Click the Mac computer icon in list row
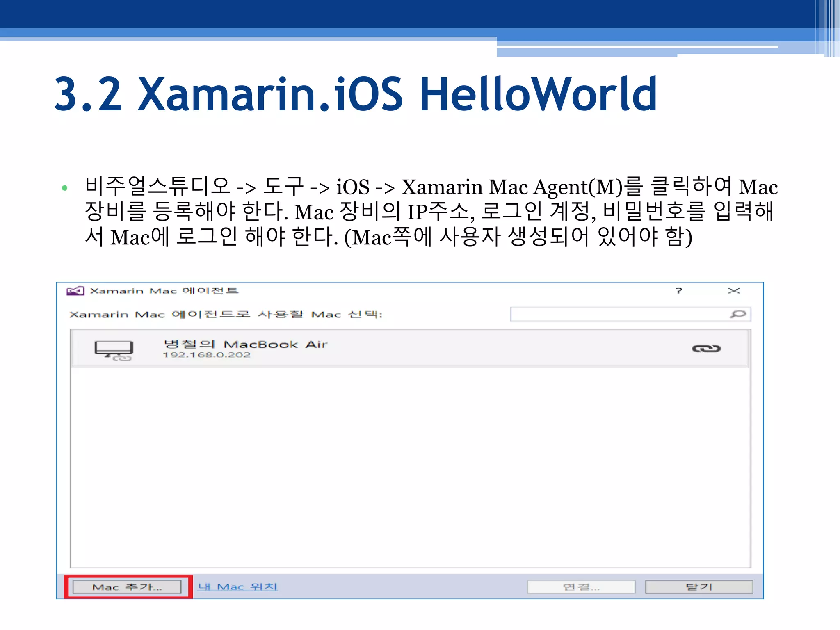The image size is (840, 630). pos(114,351)
